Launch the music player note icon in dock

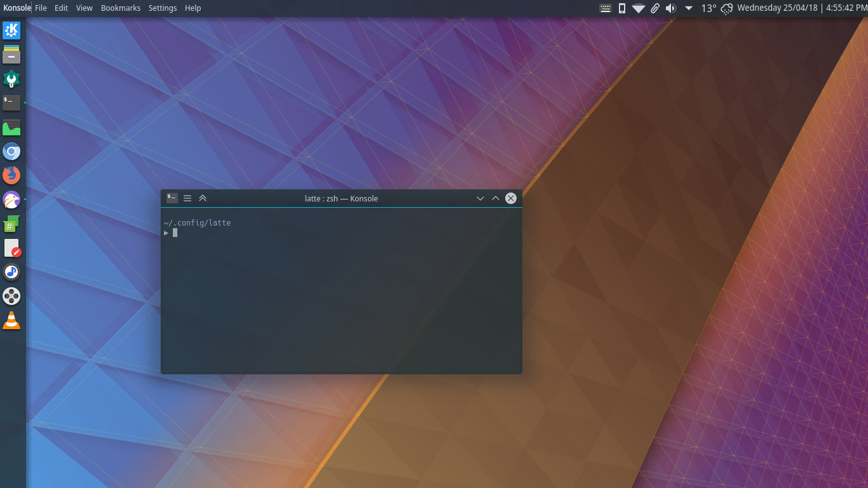coord(11,272)
